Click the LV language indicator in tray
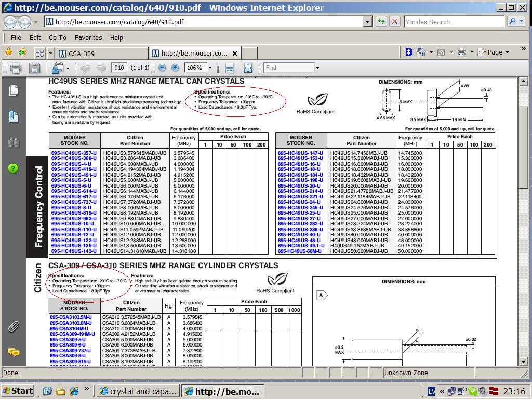Image resolution: width=532 pixels, height=399 pixels. 431,391
